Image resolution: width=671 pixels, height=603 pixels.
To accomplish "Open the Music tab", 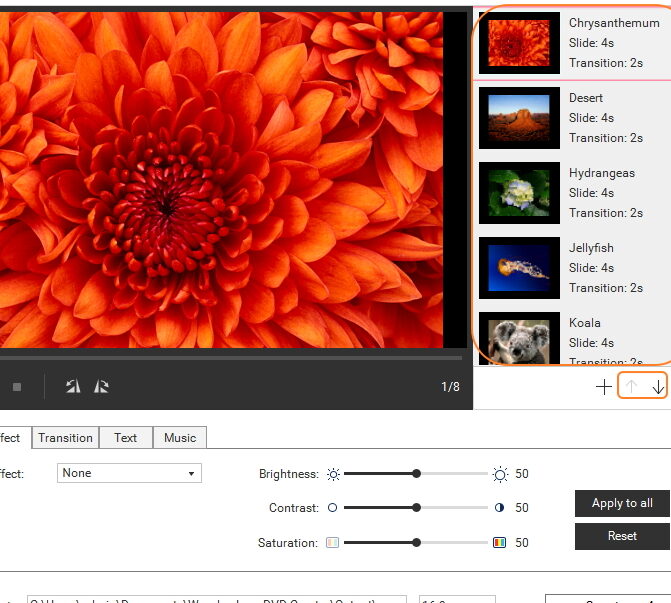I will [x=180, y=438].
